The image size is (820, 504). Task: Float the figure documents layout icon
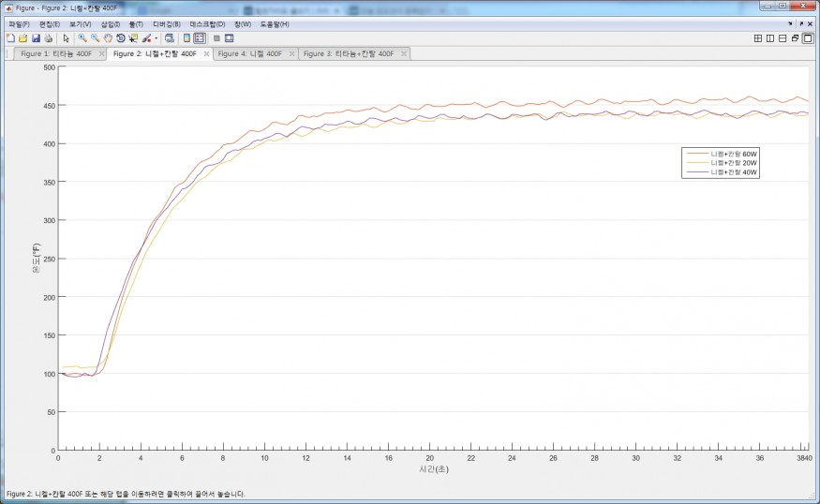pyautogui.click(x=796, y=38)
